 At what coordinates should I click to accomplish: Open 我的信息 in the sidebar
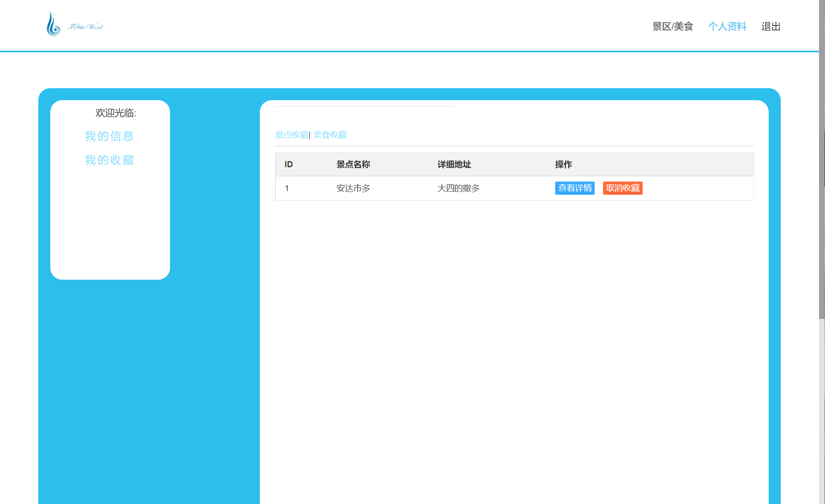[x=109, y=136]
